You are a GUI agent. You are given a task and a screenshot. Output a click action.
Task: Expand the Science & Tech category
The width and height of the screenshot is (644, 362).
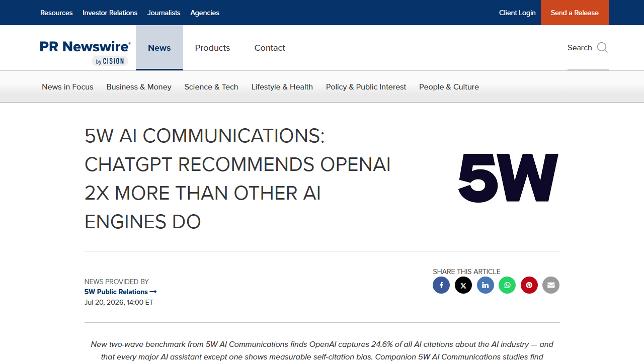(x=211, y=87)
